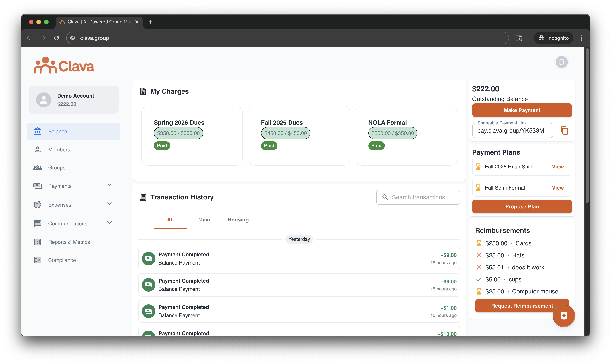Click the Make Payment button
This screenshot has width=611, height=364.
(522, 110)
